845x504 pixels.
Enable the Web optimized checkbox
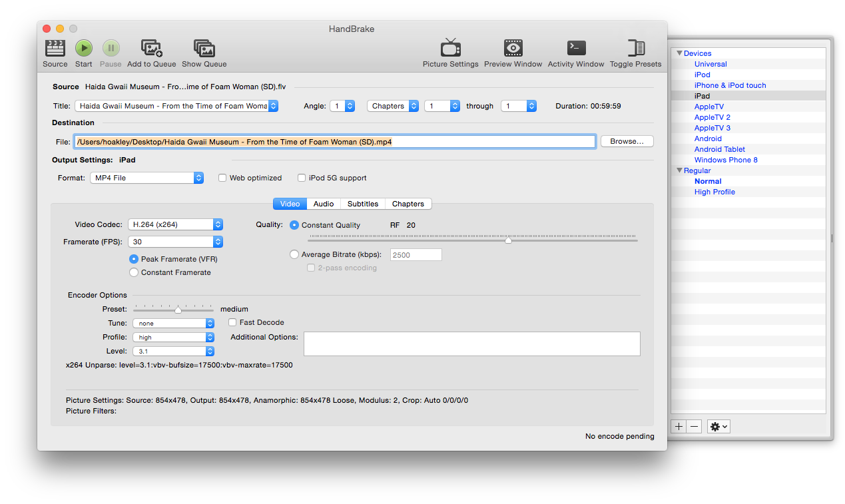[x=222, y=178]
